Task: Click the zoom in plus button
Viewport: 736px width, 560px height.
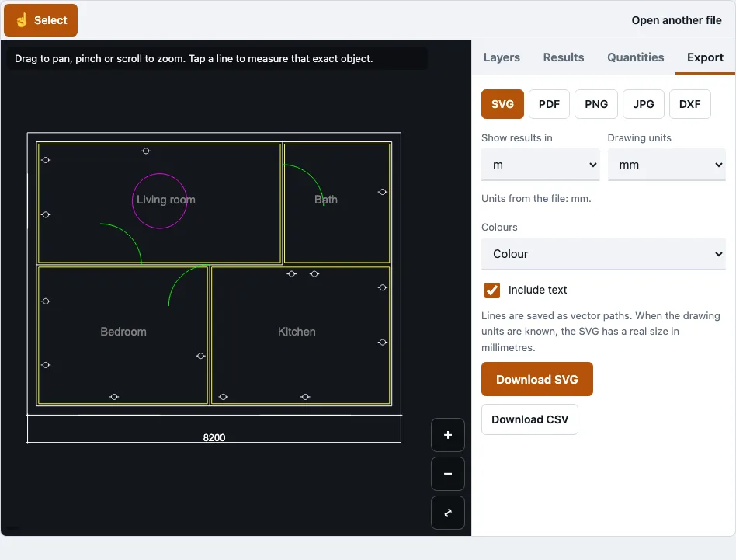Action: (448, 435)
